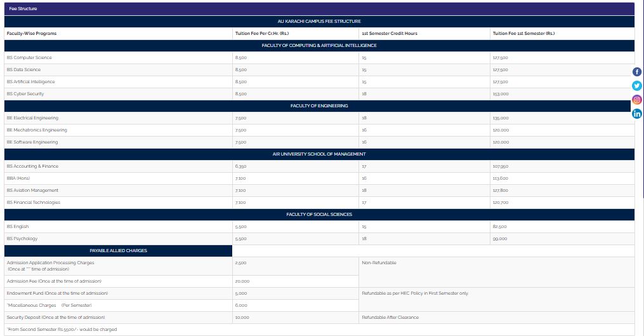Click the Non-Refundable note
Screen dimensions: 644x336
379,263
